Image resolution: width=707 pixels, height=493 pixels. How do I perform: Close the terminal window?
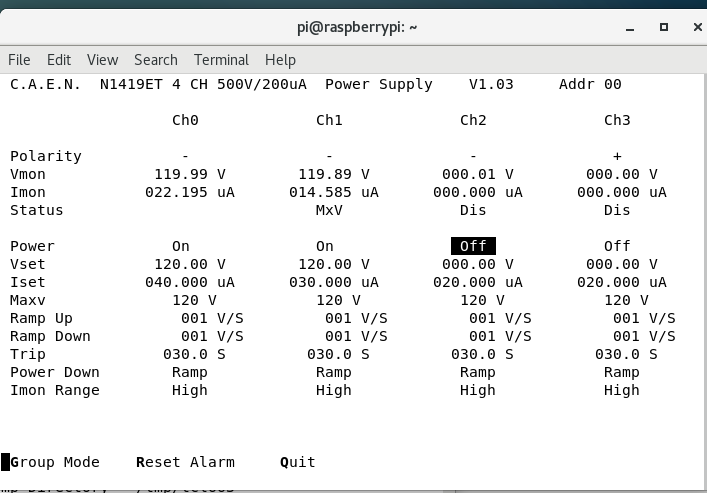click(698, 27)
